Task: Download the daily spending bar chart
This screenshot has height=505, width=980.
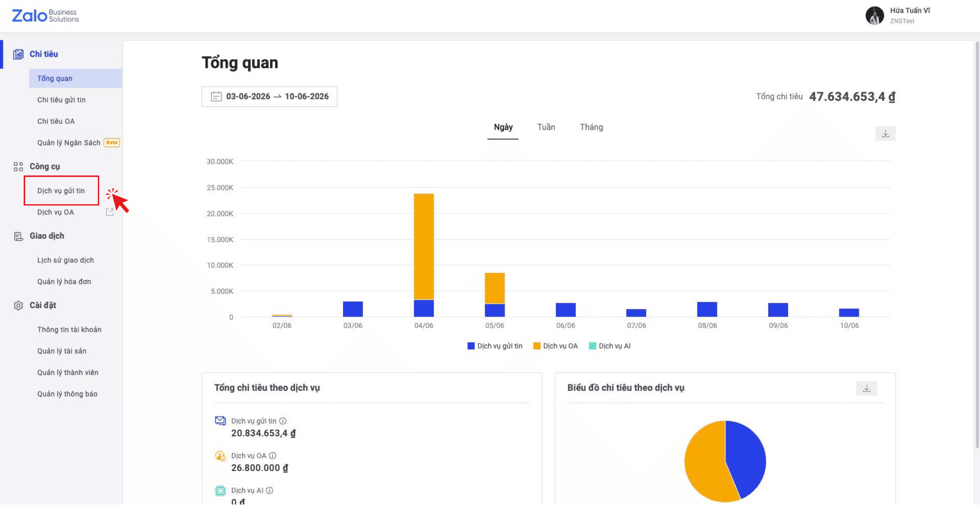Action: (885, 134)
